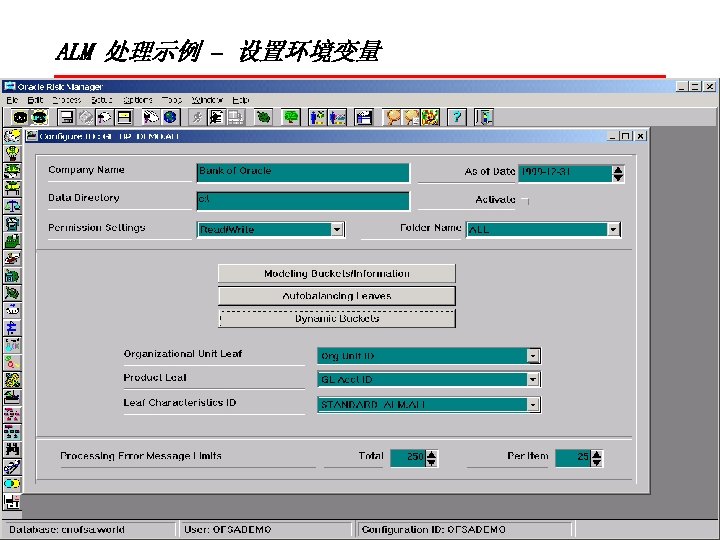Open the Edit menu

(x=35, y=100)
